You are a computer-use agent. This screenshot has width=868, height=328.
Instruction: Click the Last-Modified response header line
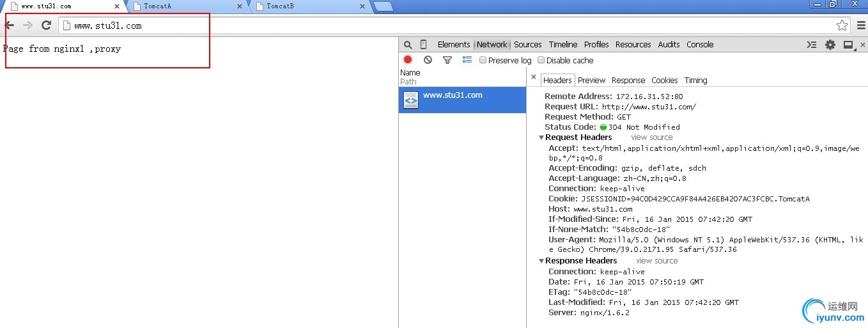[x=644, y=302]
